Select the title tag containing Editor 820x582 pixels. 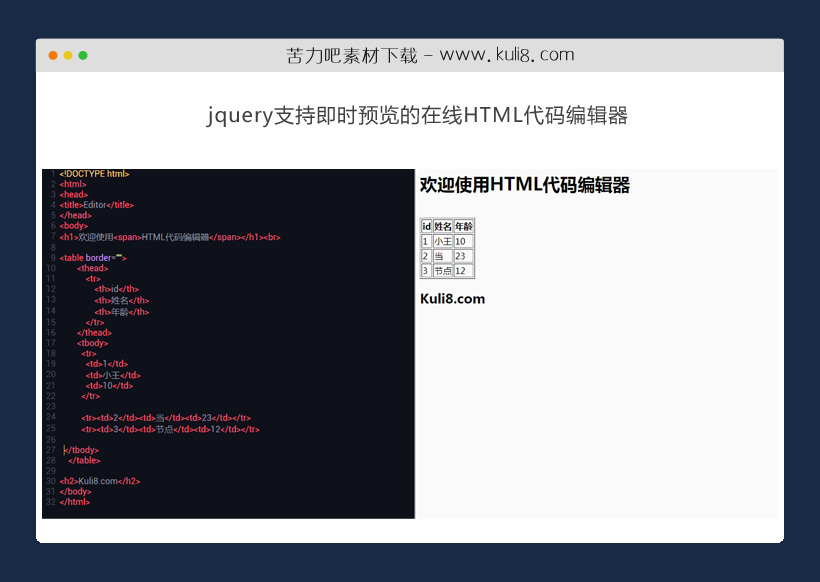click(x=93, y=204)
